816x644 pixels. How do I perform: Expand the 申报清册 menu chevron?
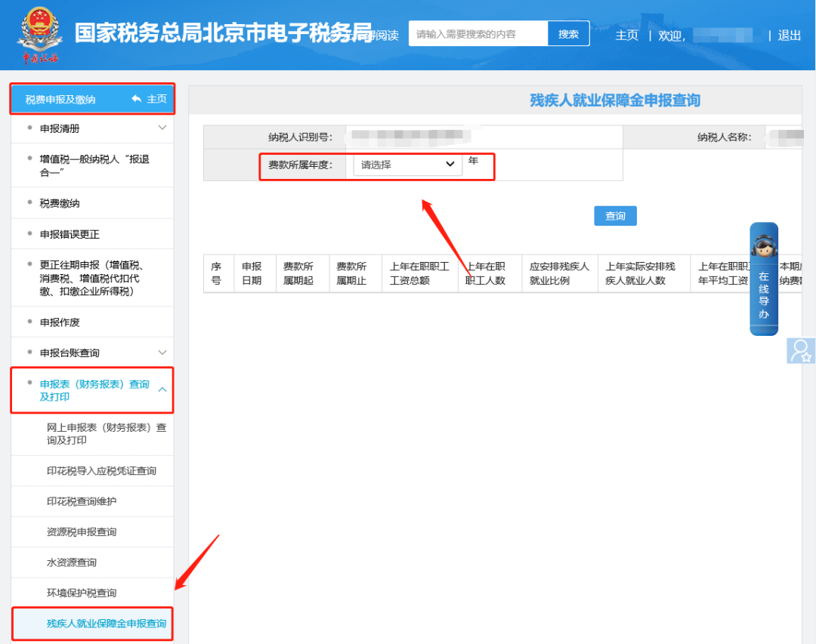point(162,128)
